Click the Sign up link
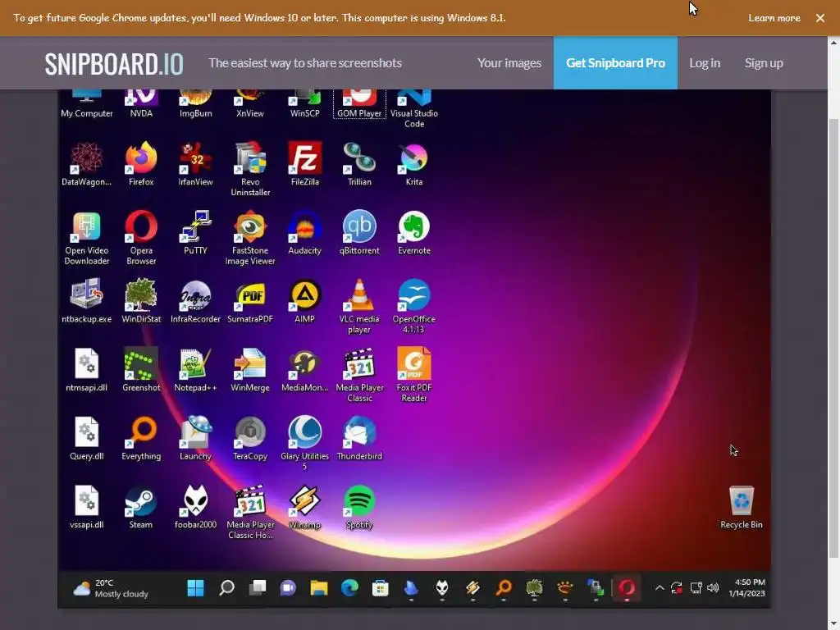This screenshot has width=840, height=630. [x=764, y=62]
